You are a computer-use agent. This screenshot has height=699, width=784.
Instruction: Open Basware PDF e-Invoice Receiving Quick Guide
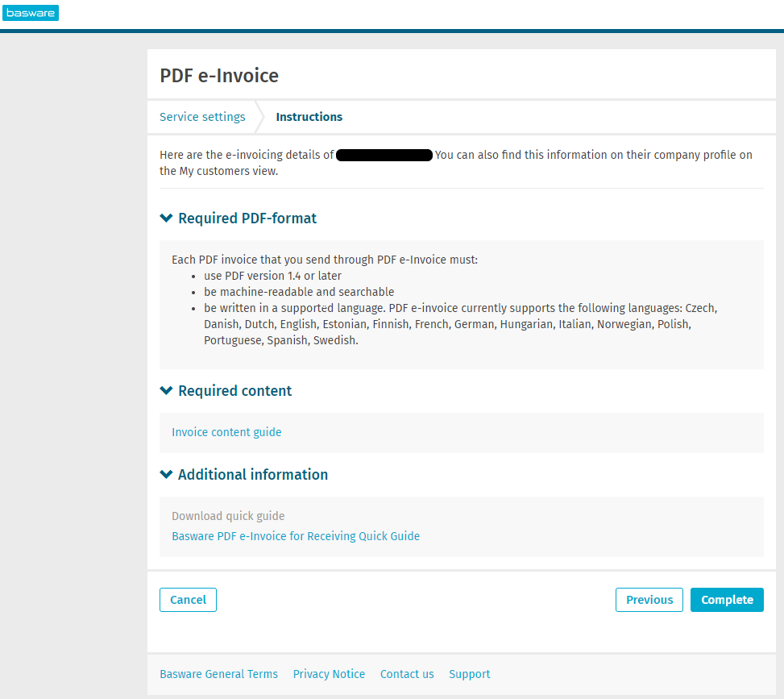(296, 536)
